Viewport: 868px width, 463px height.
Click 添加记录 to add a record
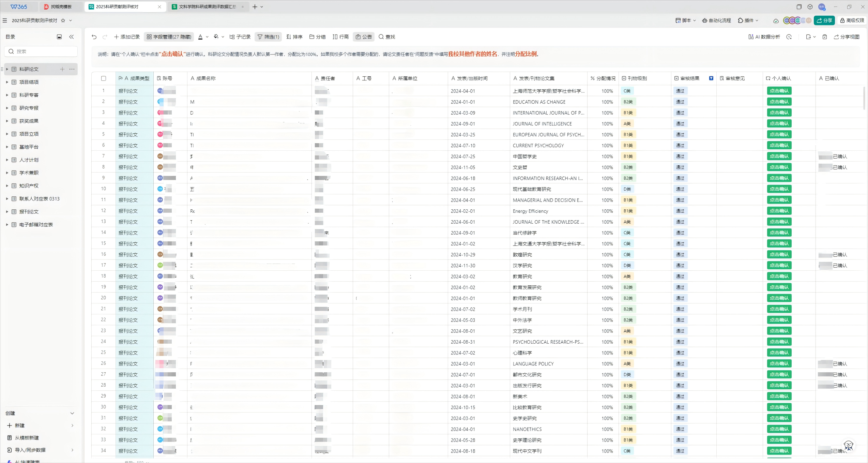point(127,37)
